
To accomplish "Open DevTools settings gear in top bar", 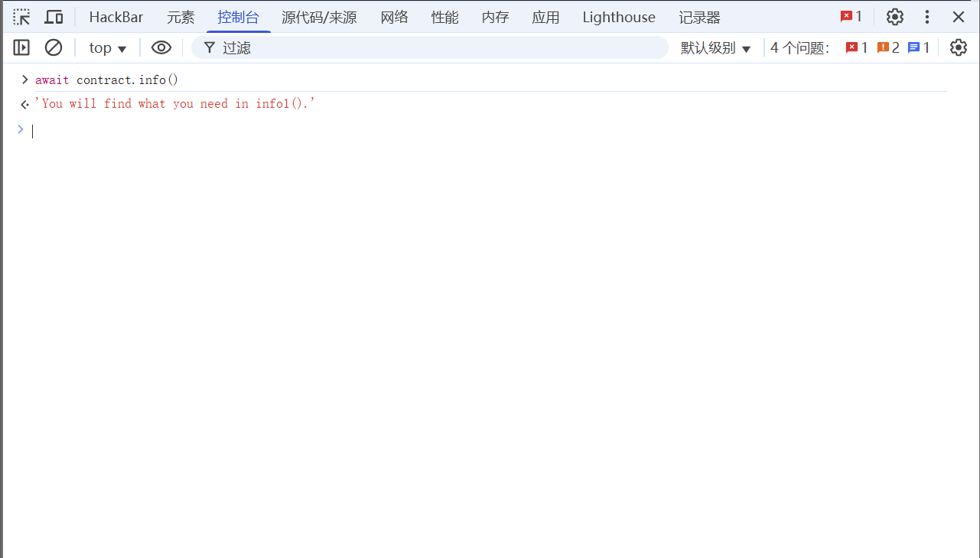I will (x=894, y=17).
